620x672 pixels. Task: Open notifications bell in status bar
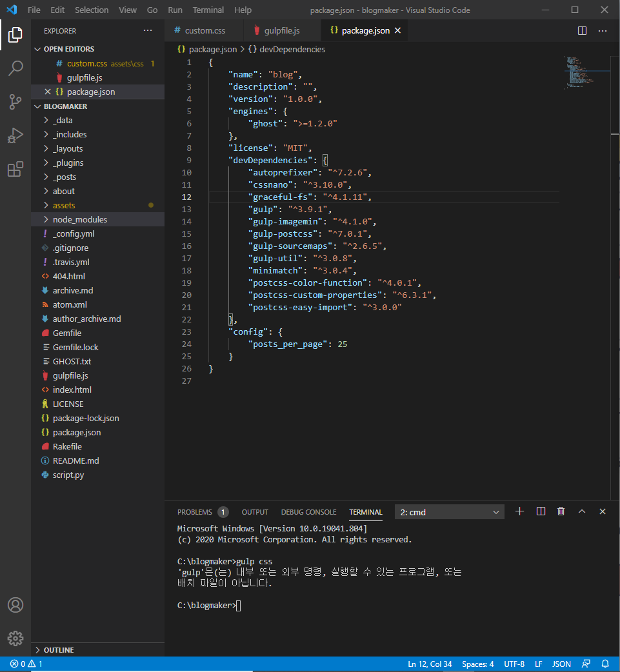(x=605, y=664)
